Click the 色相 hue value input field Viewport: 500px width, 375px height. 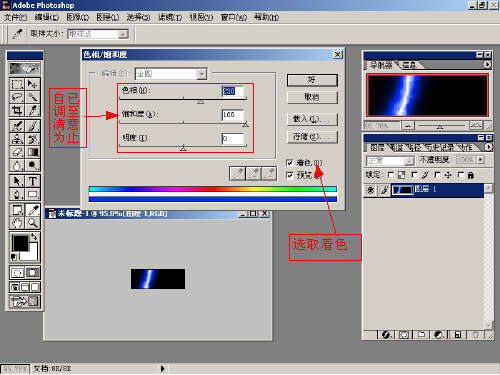pyautogui.click(x=233, y=91)
